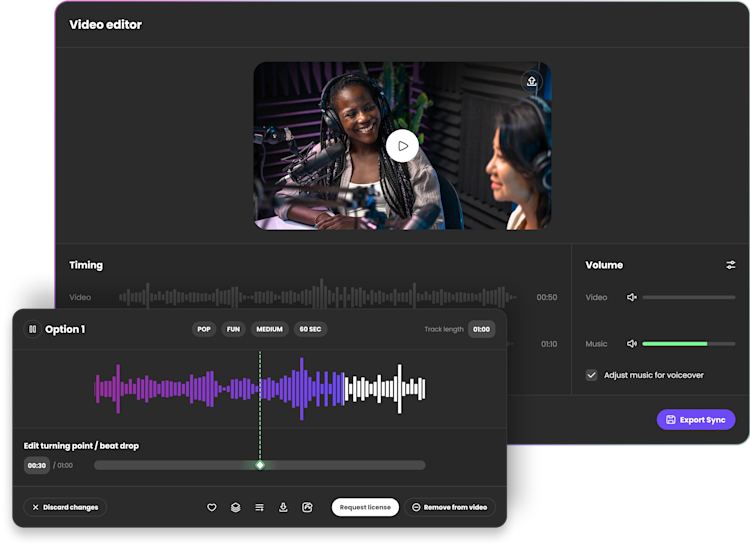750x546 pixels.
Task: Toggle Adjust music for voiceover checkbox
Action: coord(591,375)
